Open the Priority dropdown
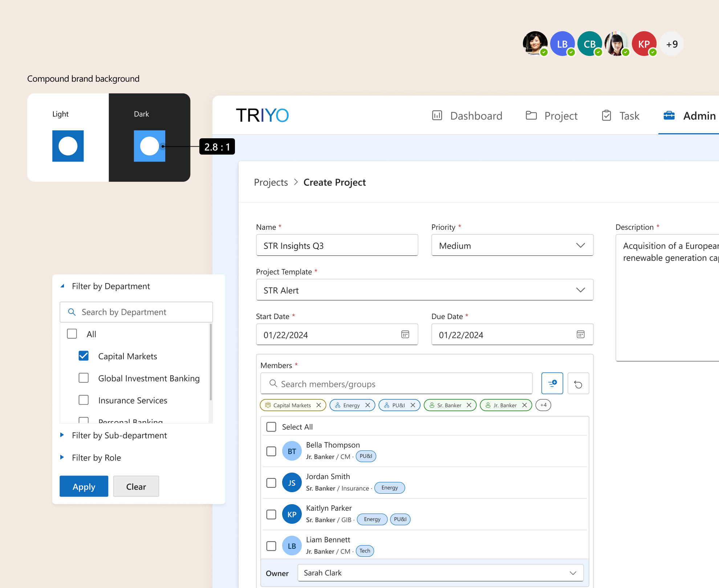This screenshot has height=588, width=719. point(512,245)
